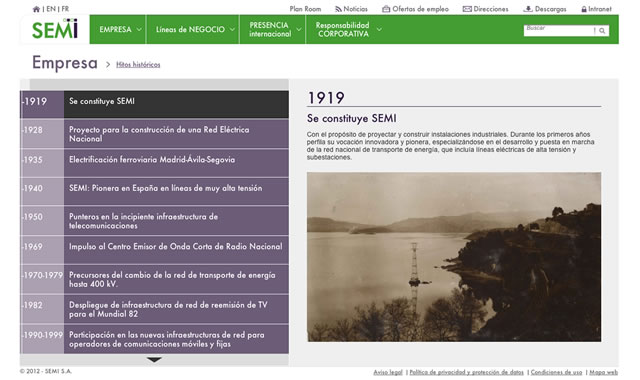Select the 1982 Mundial 82 milestone

pyautogui.click(x=154, y=309)
